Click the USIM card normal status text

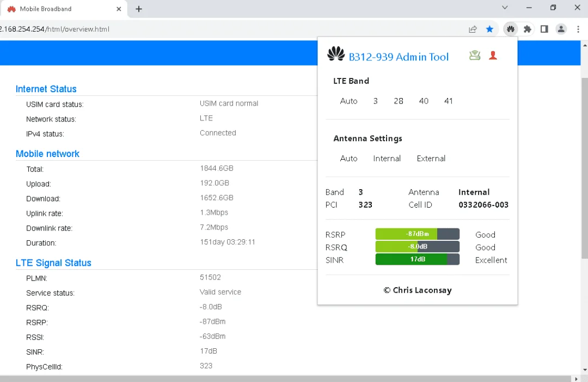pyautogui.click(x=229, y=103)
